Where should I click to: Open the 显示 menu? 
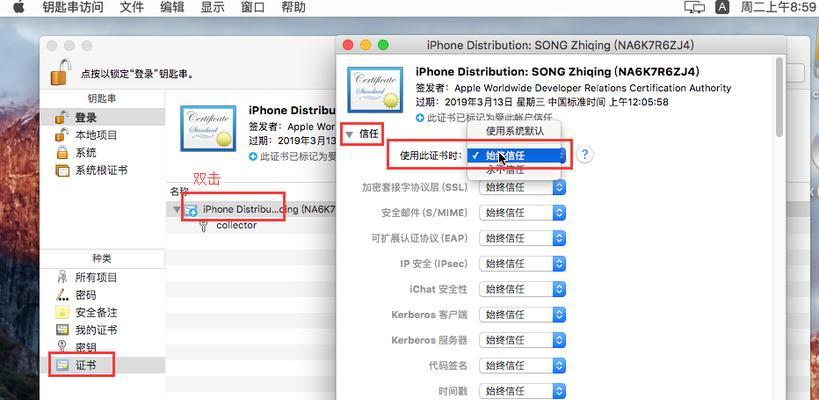point(213,7)
